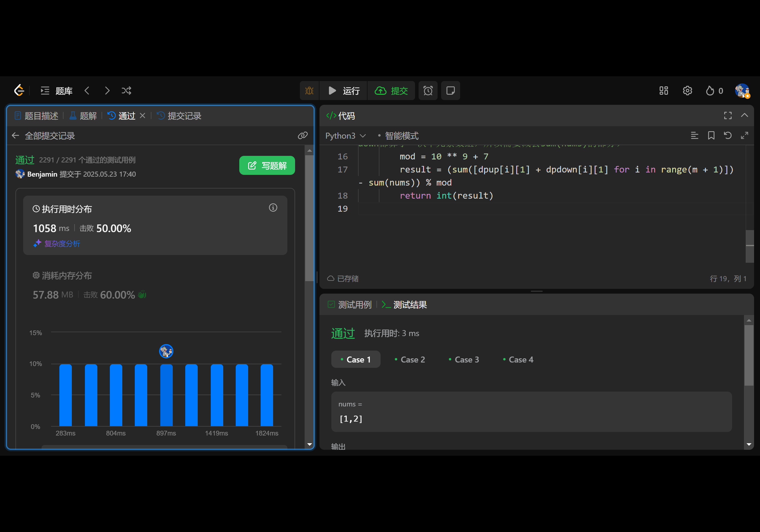Click the bookmark icon in code editor

pyautogui.click(x=711, y=135)
